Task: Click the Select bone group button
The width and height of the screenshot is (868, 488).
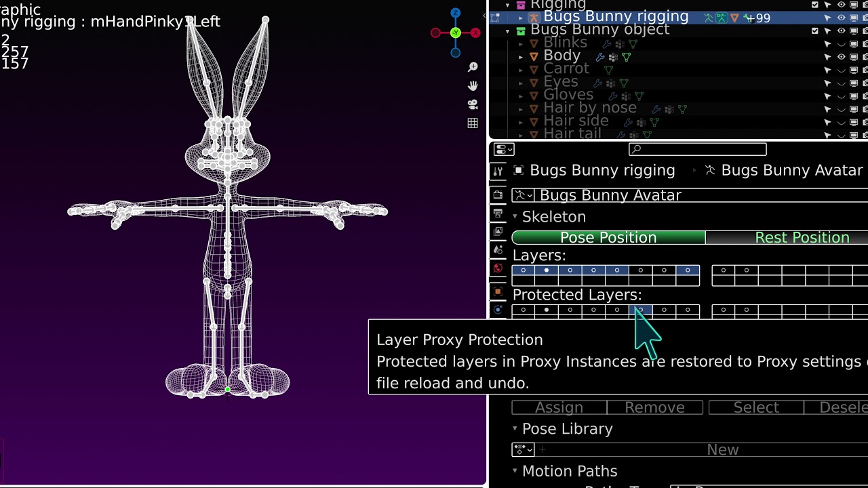Action: click(756, 407)
